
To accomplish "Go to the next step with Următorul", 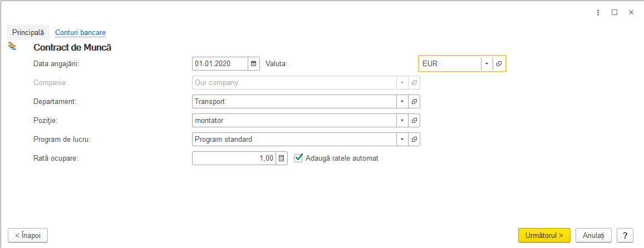I will tap(544, 235).
